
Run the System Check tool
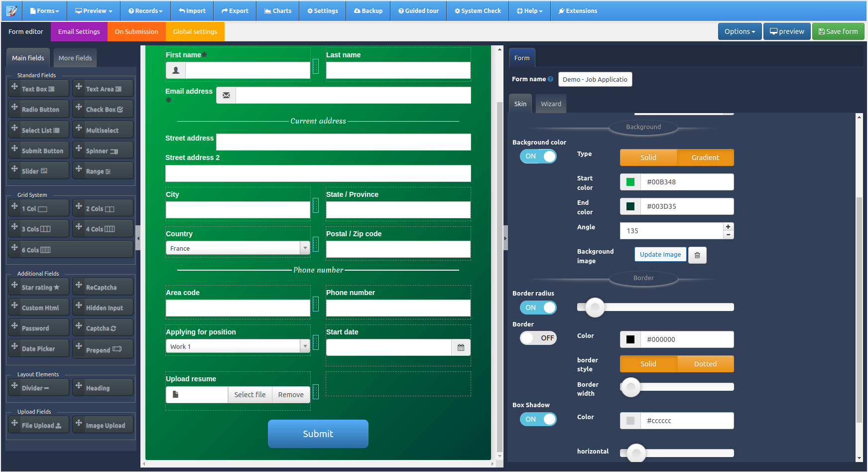click(477, 10)
